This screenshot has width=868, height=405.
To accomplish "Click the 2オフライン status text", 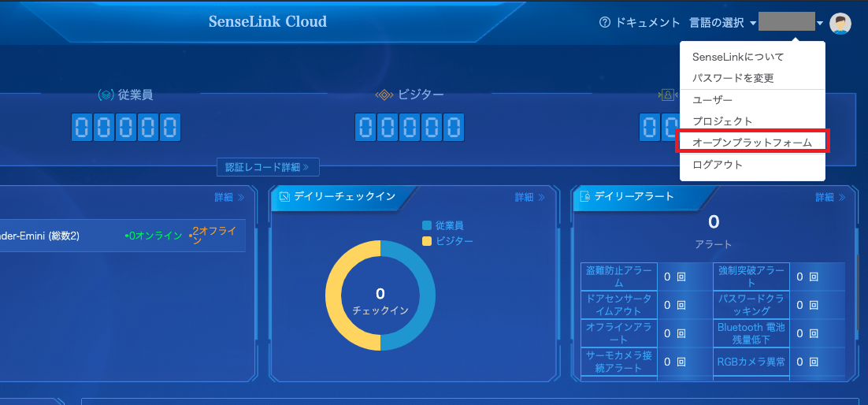I will [x=211, y=236].
